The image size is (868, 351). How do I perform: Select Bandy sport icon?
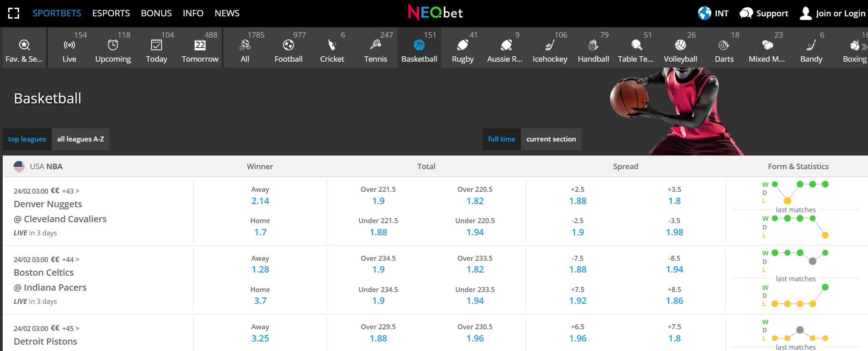point(811,45)
